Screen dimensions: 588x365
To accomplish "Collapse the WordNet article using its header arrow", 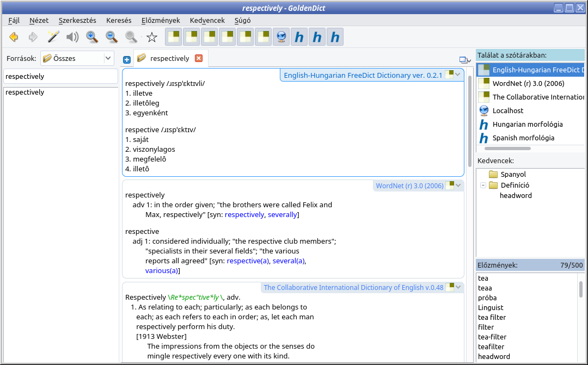I will click(458, 185).
